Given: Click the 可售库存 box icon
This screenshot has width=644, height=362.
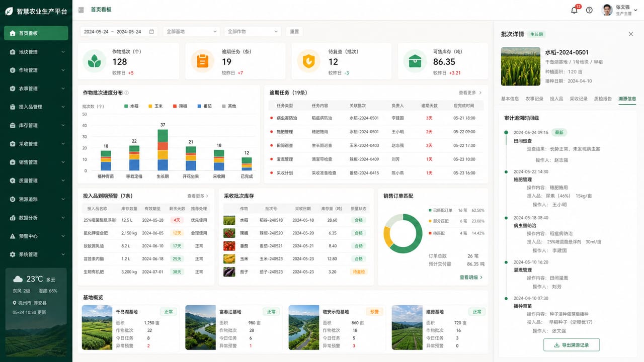Looking at the screenshot, I should (x=415, y=61).
